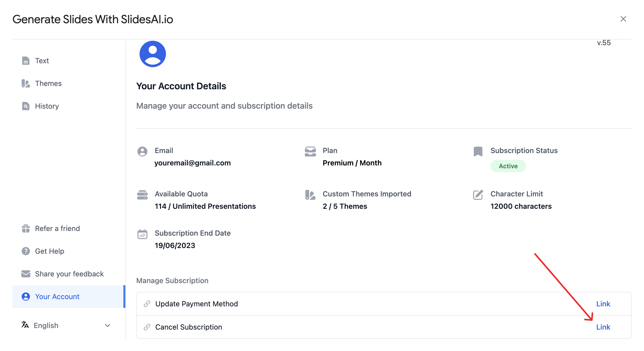Click the History search-document icon

tap(26, 106)
